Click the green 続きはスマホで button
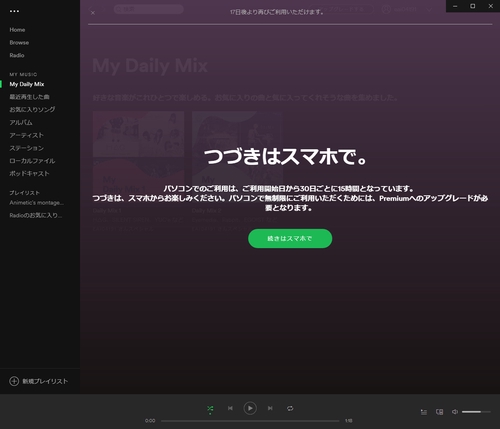Image resolution: width=500 pixels, height=429 pixels. click(290, 239)
